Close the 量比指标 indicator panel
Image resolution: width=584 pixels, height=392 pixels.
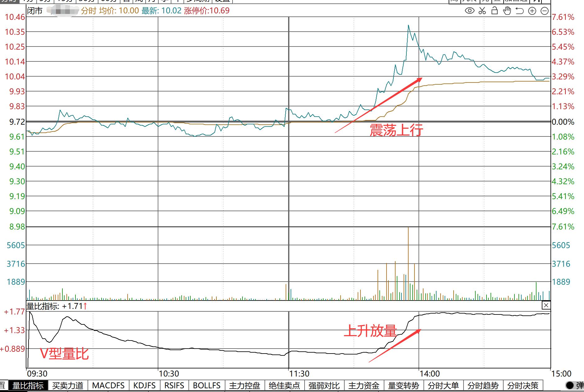pyautogui.click(x=546, y=305)
